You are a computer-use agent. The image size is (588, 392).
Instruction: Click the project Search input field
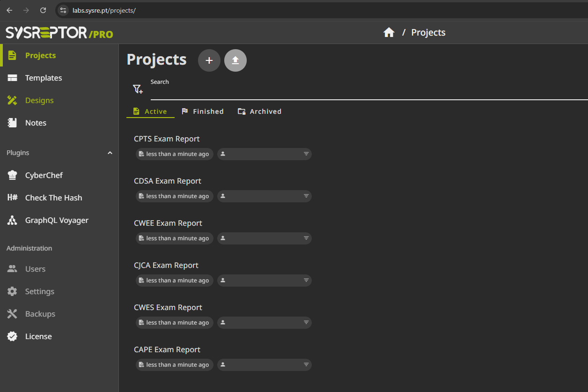[365, 92]
